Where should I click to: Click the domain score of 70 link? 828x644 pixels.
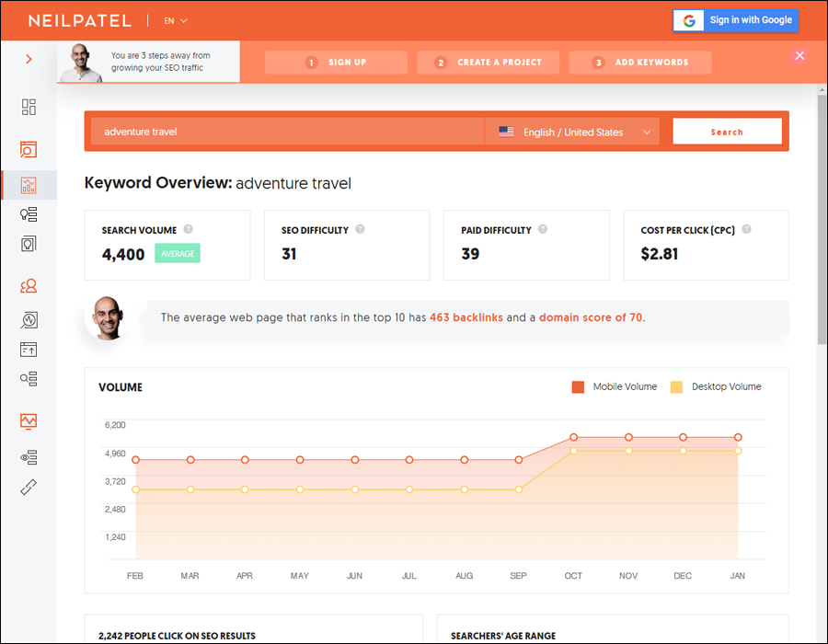tap(591, 317)
